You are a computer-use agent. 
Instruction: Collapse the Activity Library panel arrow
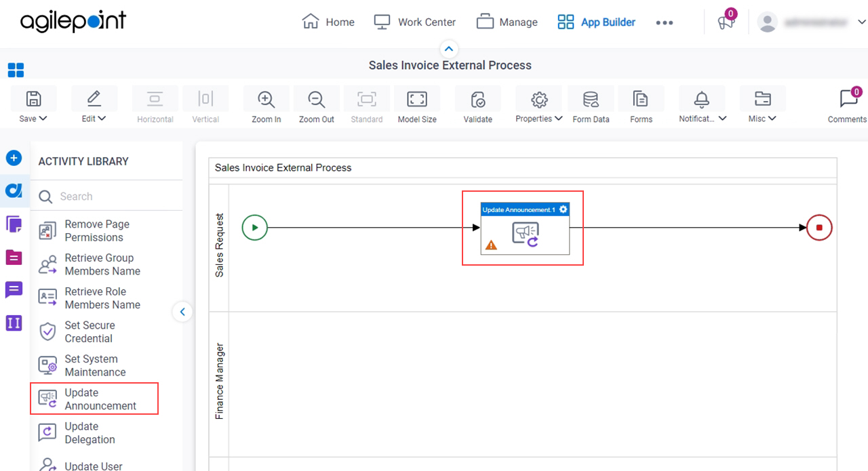pyautogui.click(x=182, y=312)
